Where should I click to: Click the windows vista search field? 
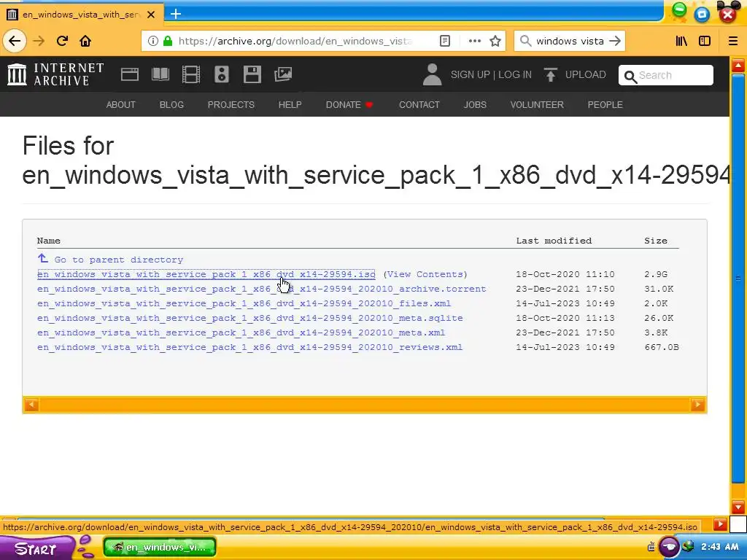(x=570, y=41)
